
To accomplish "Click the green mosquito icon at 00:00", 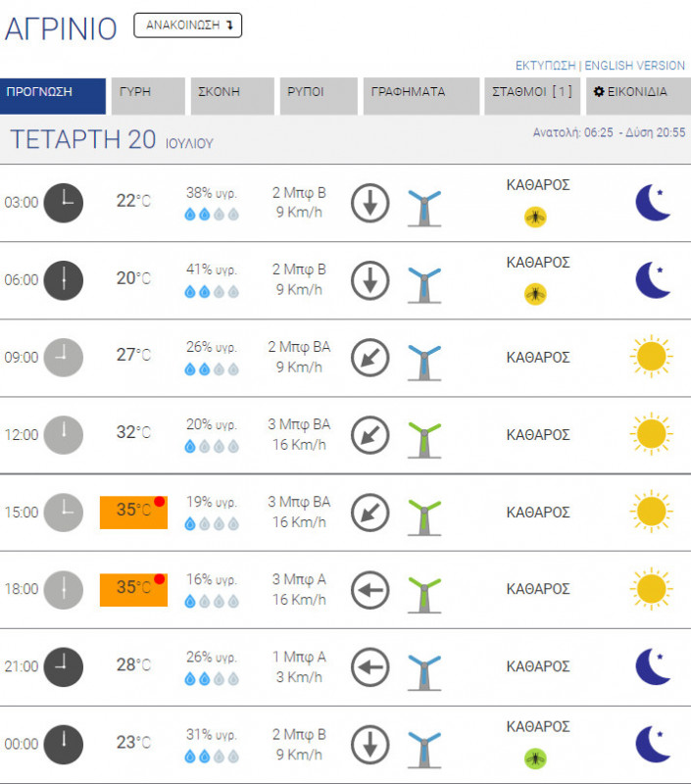I will point(535,758).
